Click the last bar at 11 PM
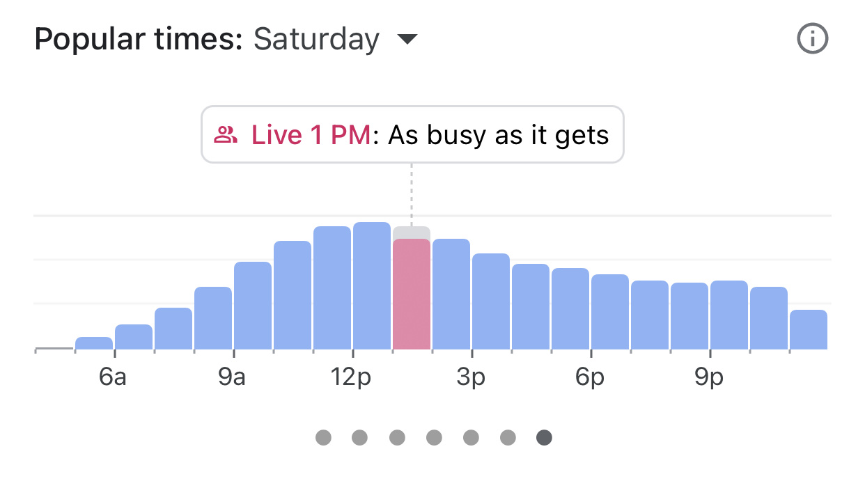Viewport: 865px width, 504px height. [x=809, y=329]
